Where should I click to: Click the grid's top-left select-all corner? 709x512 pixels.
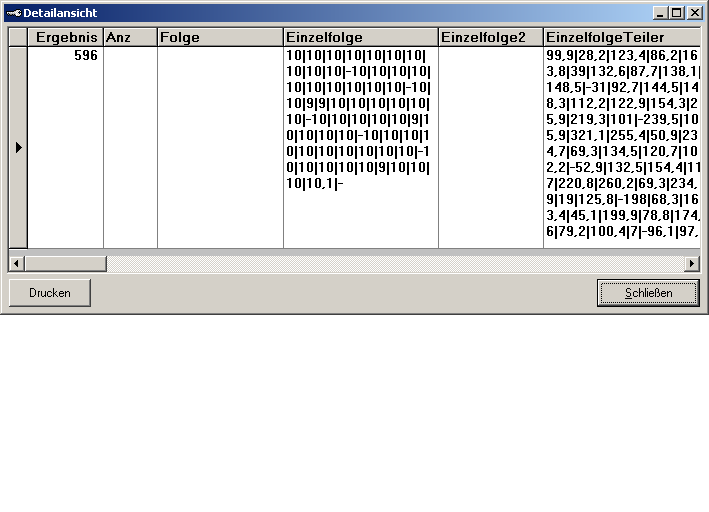(18, 37)
